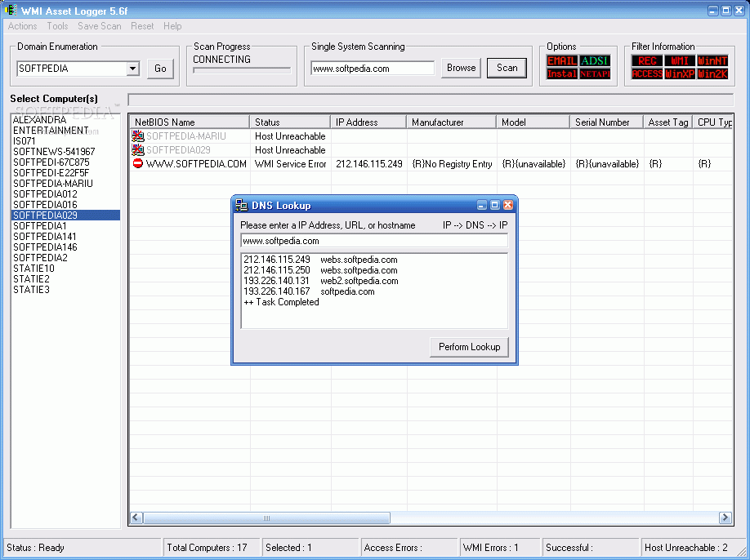Image resolution: width=750 pixels, height=560 pixels.
Task: Toggle the WMI filter indicator
Action: coord(680,60)
